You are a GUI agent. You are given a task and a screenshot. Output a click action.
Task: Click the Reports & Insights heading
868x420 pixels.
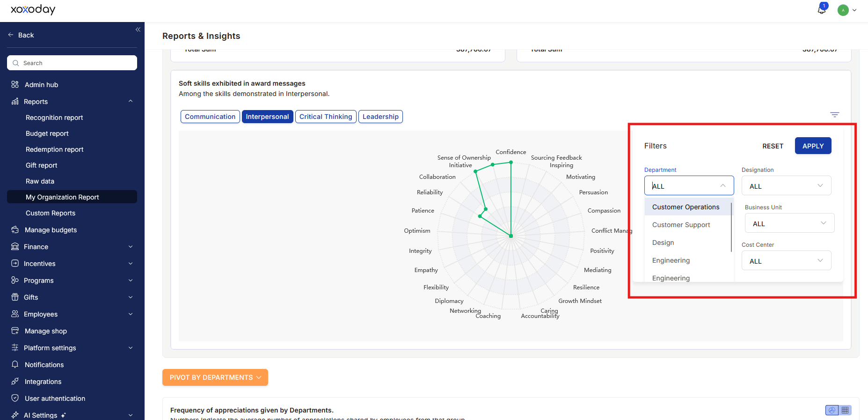click(x=201, y=36)
